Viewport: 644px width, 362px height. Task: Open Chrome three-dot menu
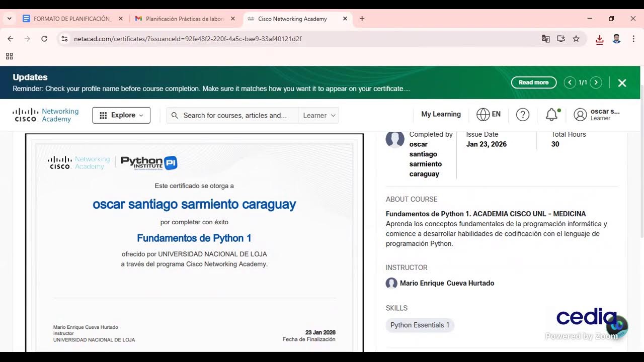point(633,39)
